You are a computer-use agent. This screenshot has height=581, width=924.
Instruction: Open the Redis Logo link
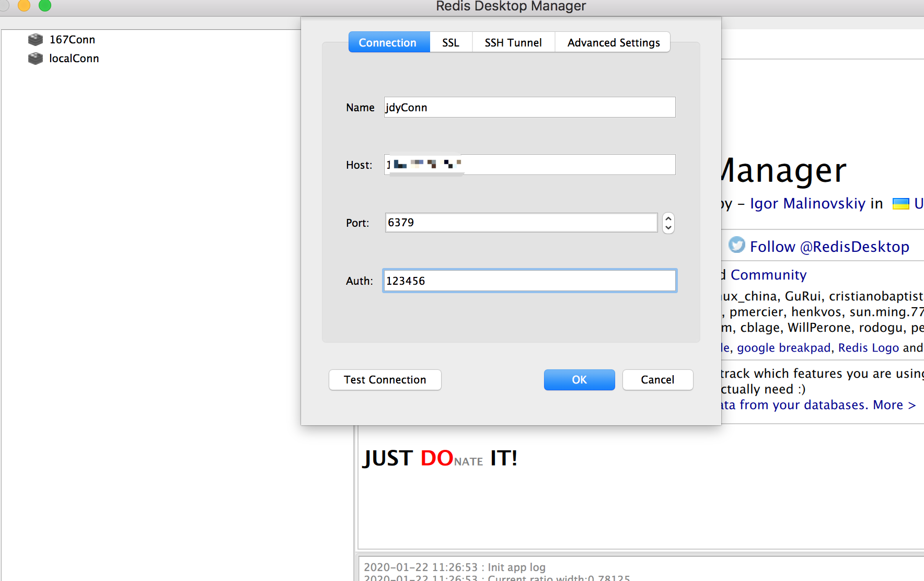click(x=869, y=348)
